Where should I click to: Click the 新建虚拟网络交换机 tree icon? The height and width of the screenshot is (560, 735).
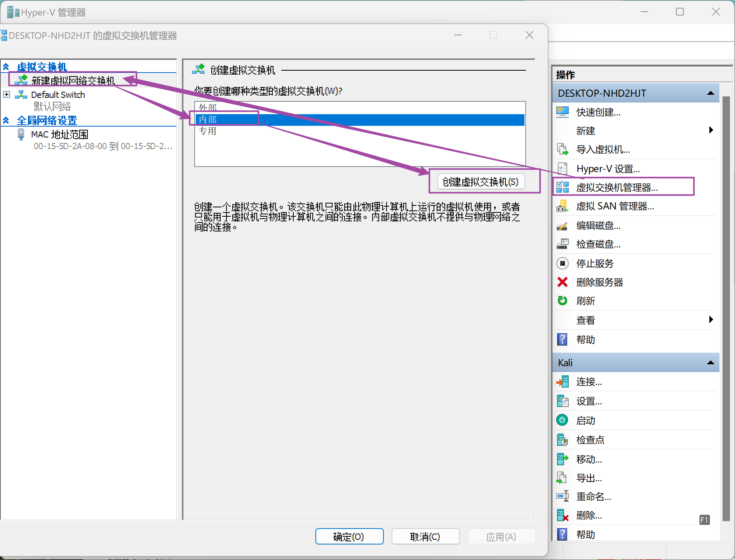pos(21,80)
